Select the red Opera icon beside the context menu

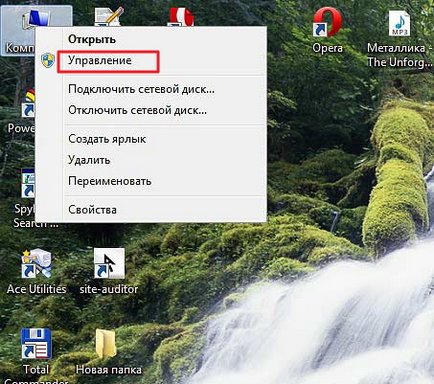(x=182, y=17)
